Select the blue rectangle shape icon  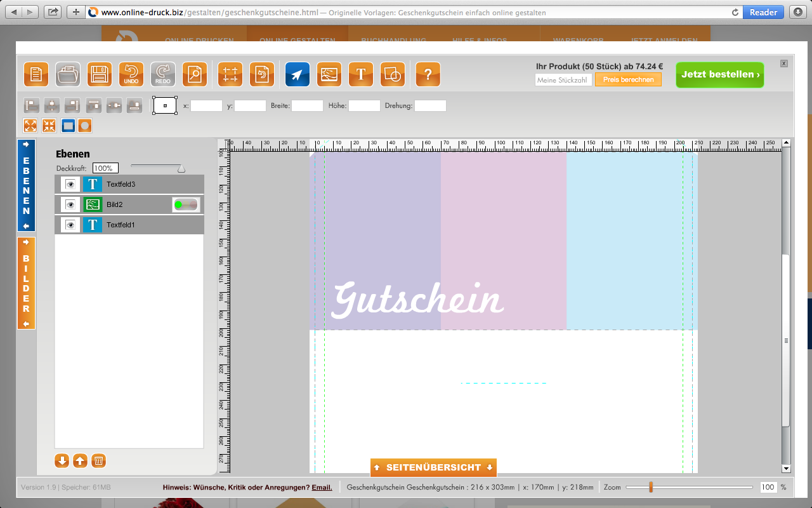(x=67, y=125)
